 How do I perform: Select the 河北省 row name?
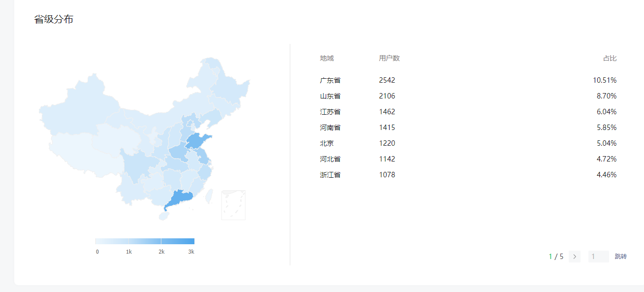[330, 159]
